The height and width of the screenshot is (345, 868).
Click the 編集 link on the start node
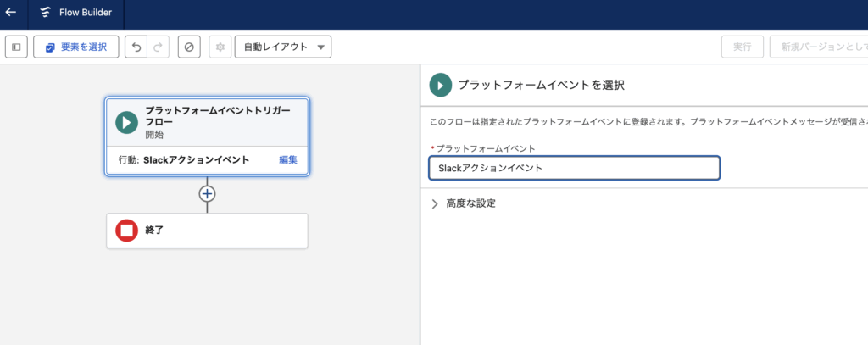pos(287,159)
